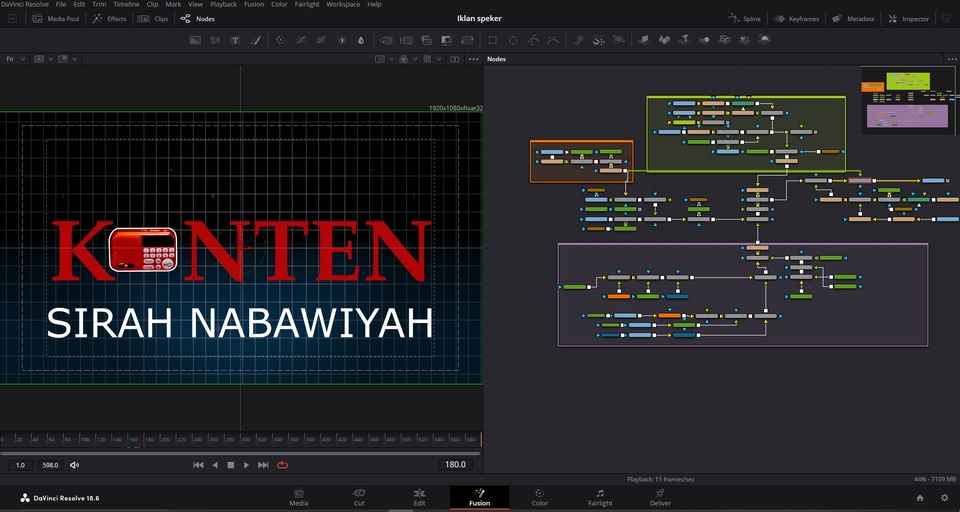960x512 pixels.
Task: Show the Keyframes panel
Action: pyautogui.click(x=796, y=18)
